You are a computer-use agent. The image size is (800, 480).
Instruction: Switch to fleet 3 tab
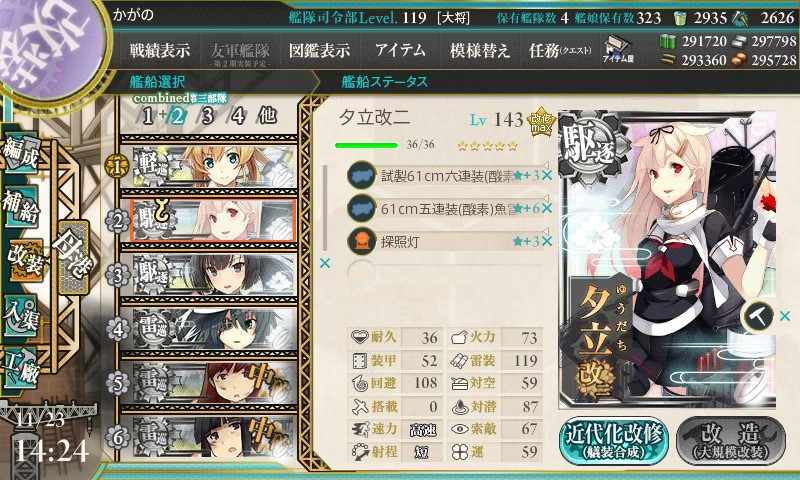tap(207, 116)
